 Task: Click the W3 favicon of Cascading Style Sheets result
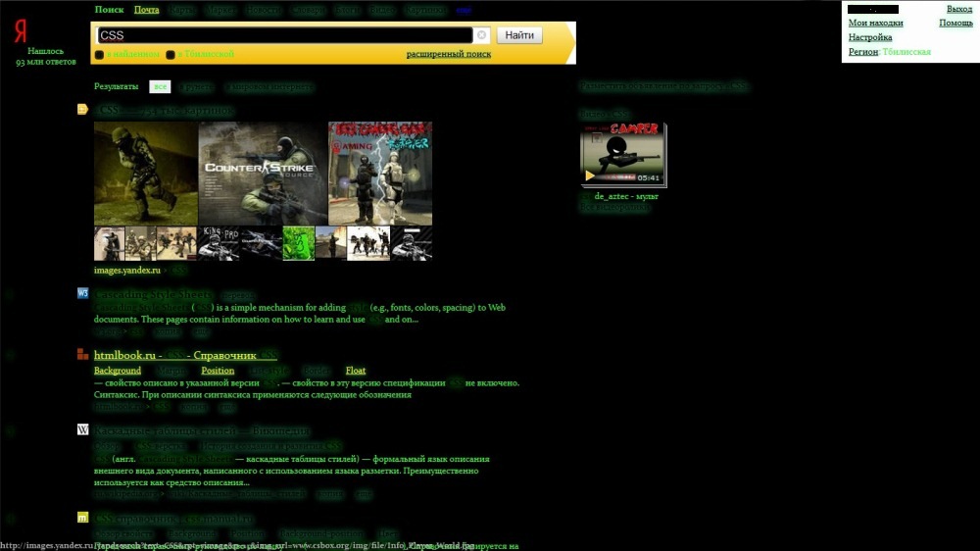pyautogui.click(x=82, y=293)
